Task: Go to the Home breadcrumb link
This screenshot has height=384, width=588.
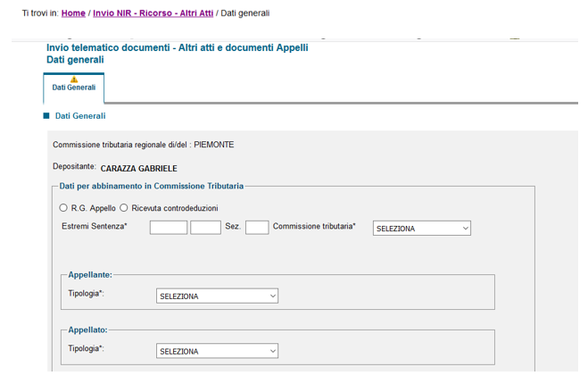Action: point(73,13)
